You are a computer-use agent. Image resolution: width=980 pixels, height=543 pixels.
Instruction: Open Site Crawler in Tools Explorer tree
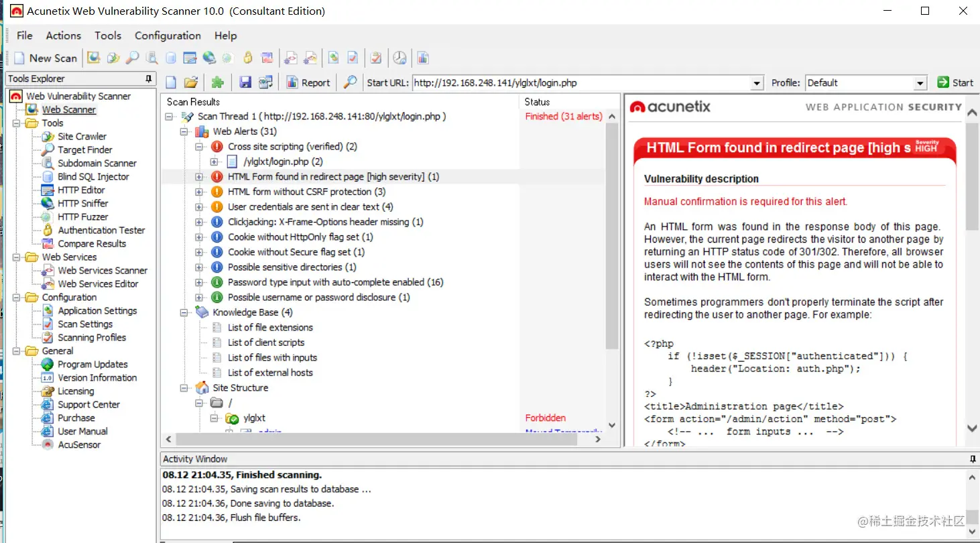[82, 136]
